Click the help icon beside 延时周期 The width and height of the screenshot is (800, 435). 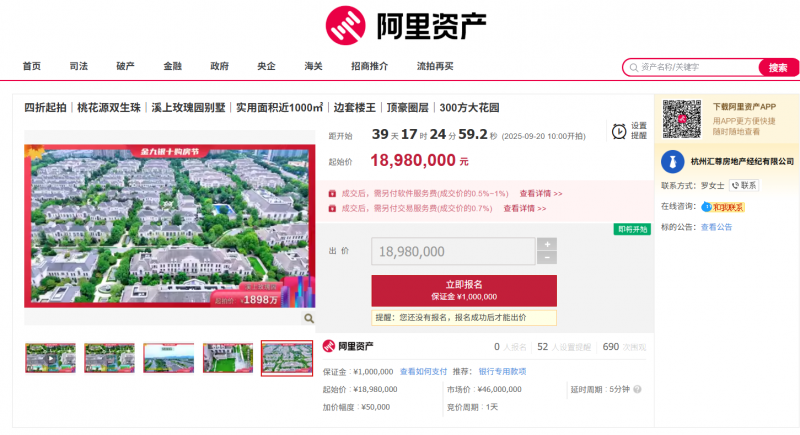click(637, 389)
